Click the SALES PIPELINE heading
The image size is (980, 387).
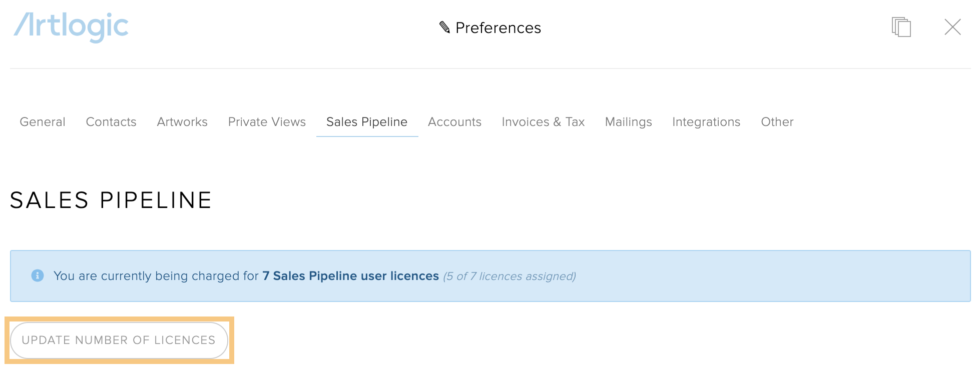111,200
